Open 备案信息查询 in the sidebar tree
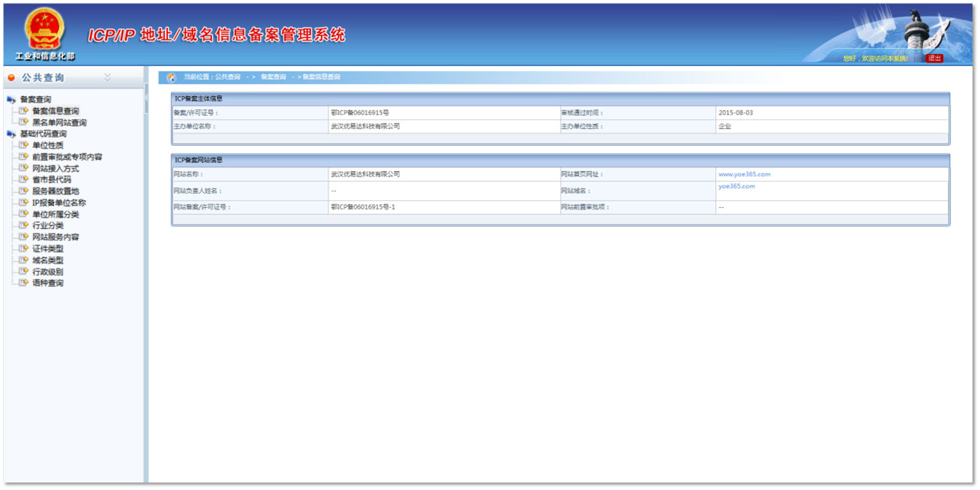The width and height of the screenshot is (980, 490). 55,111
